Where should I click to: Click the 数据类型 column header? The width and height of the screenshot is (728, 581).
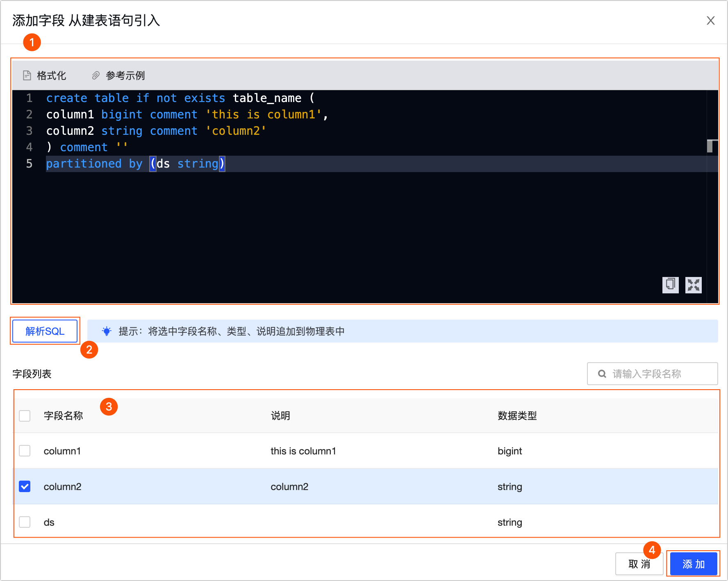pyautogui.click(x=517, y=415)
